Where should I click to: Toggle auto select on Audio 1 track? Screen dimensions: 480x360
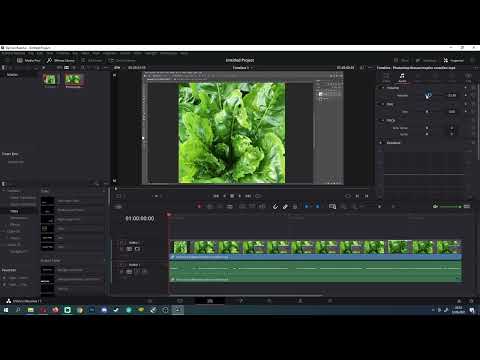pyautogui.click(x=129, y=271)
